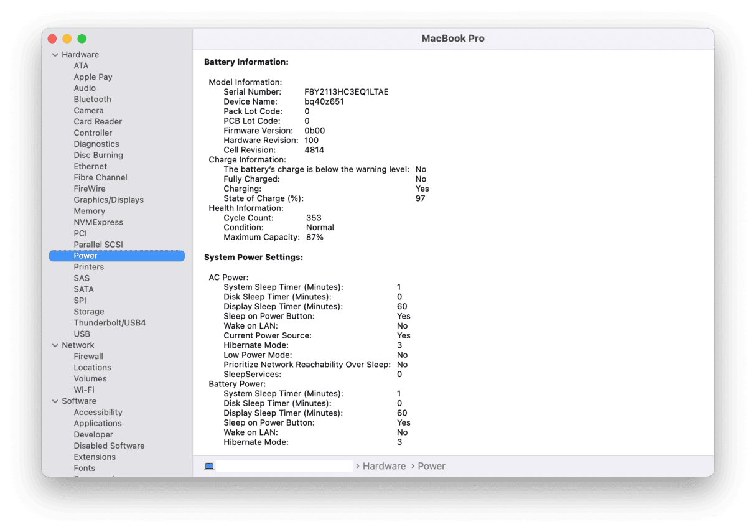Click the green full-screen window button
This screenshot has width=756, height=532.
pyautogui.click(x=82, y=39)
